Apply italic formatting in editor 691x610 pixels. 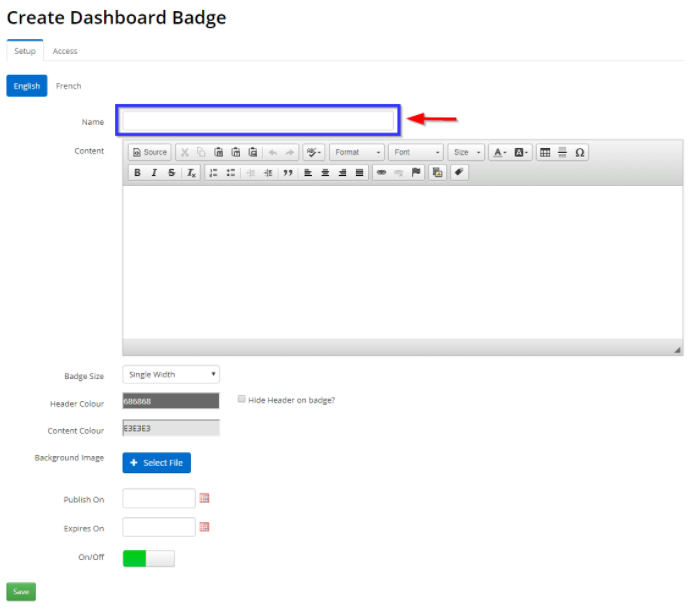point(154,173)
